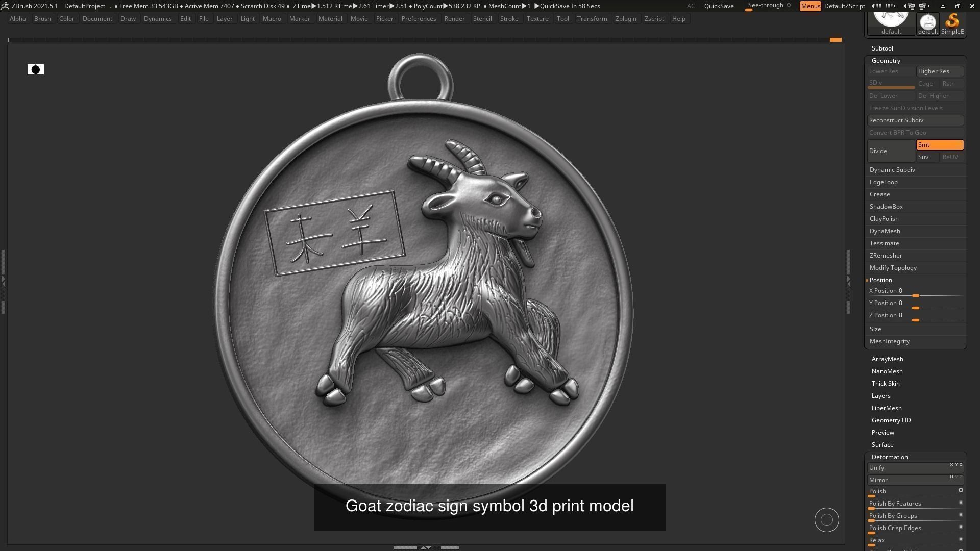Expand the Dynamic Subdiv section
980x551 pixels.
[x=892, y=170]
